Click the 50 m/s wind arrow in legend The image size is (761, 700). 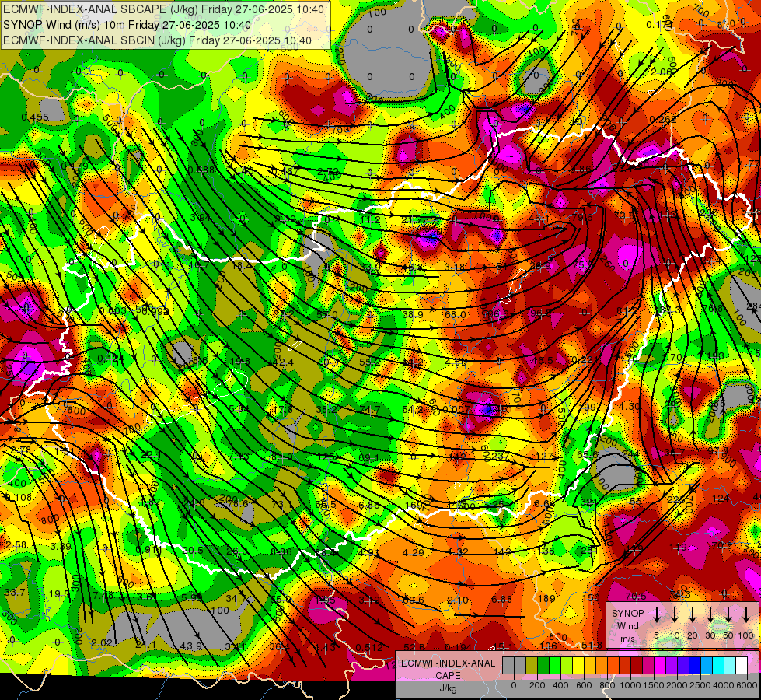(x=728, y=615)
